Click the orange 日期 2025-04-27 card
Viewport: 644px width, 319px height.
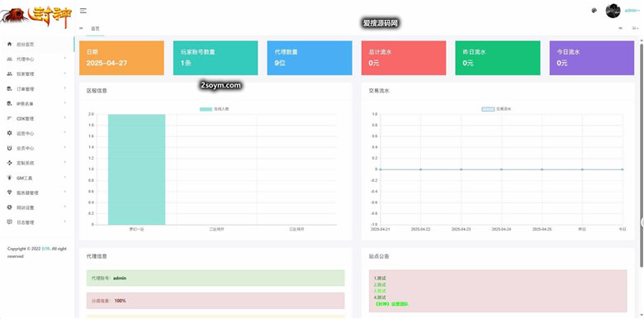point(121,58)
